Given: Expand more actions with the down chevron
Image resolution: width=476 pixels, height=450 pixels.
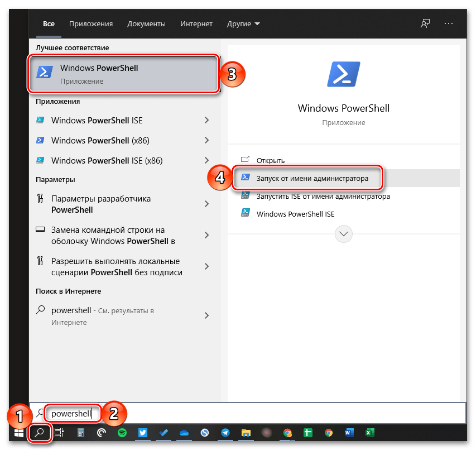Looking at the screenshot, I should pos(343,233).
